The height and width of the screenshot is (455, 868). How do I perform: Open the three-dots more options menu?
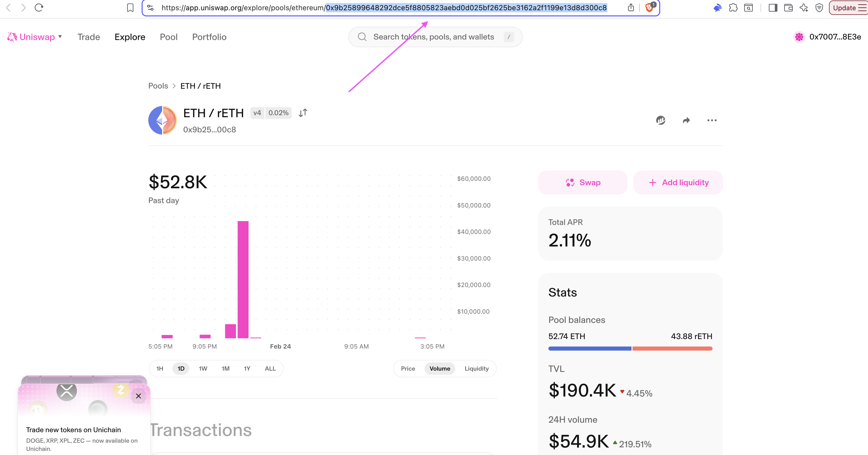(x=712, y=120)
